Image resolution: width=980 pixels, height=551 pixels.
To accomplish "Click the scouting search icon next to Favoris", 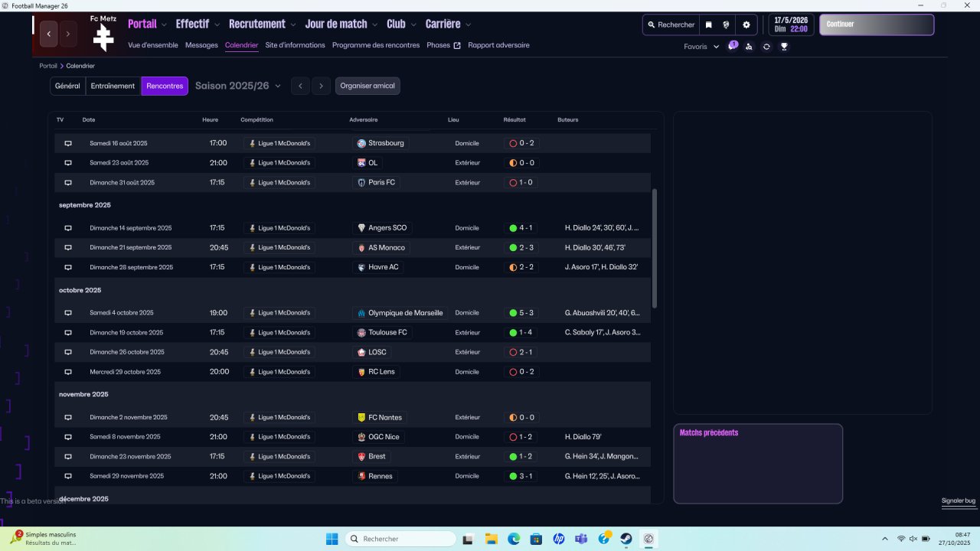I will click(x=749, y=47).
